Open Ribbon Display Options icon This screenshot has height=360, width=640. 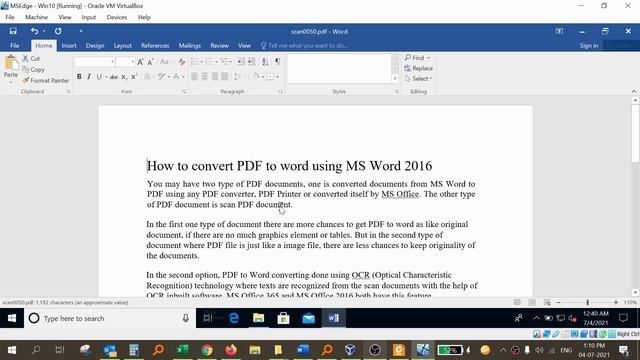tap(559, 31)
